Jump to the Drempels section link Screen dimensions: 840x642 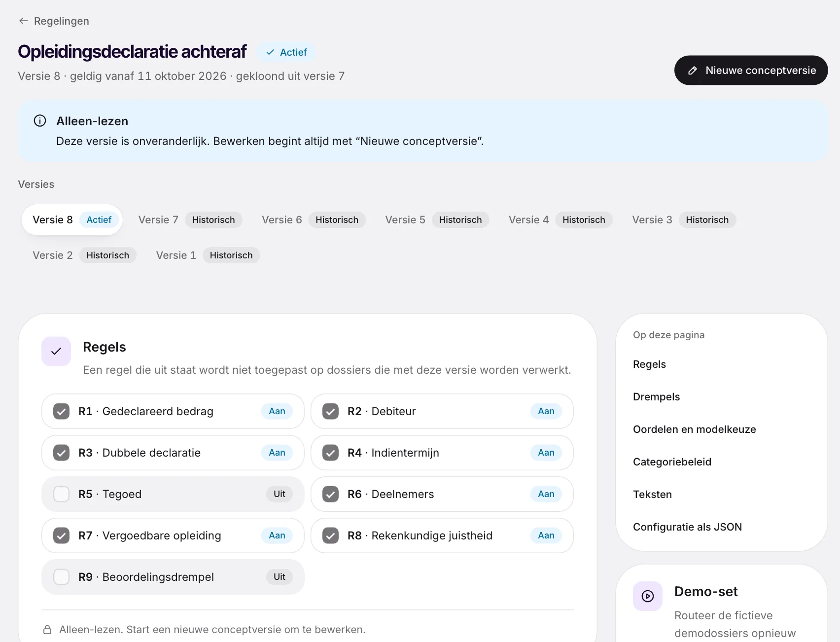point(656,397)
